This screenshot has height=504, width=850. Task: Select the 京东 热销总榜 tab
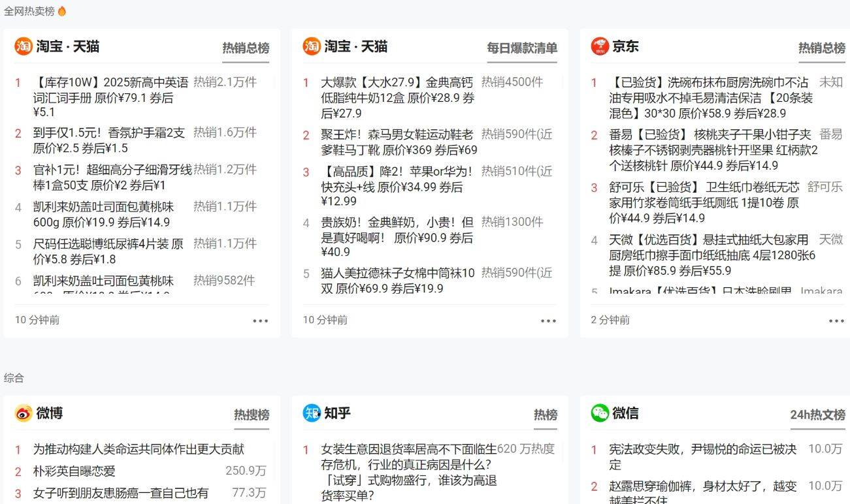(x=822, y=48)
